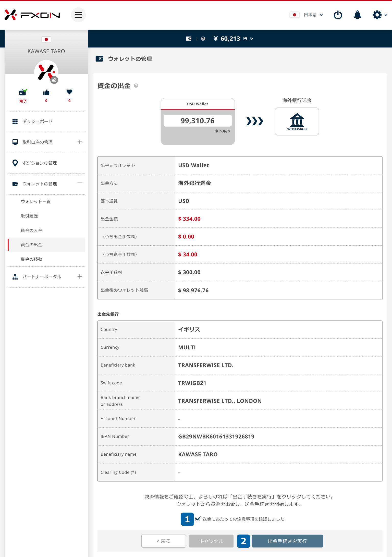Click the camera icon on avatar
The image size is (392, 557).
(x=54, y=80)
